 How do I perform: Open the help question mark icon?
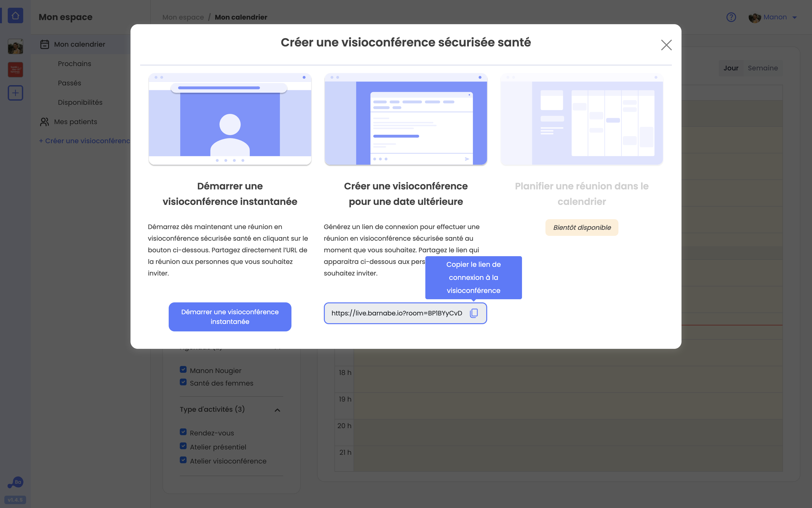click(731, 17)
